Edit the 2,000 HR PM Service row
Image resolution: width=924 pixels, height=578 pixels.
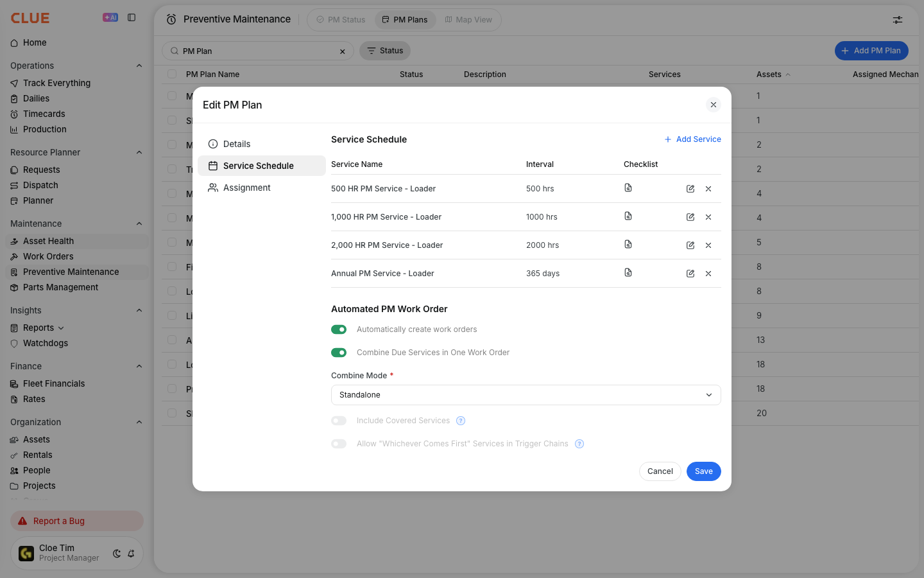click(x=690, y=245)
